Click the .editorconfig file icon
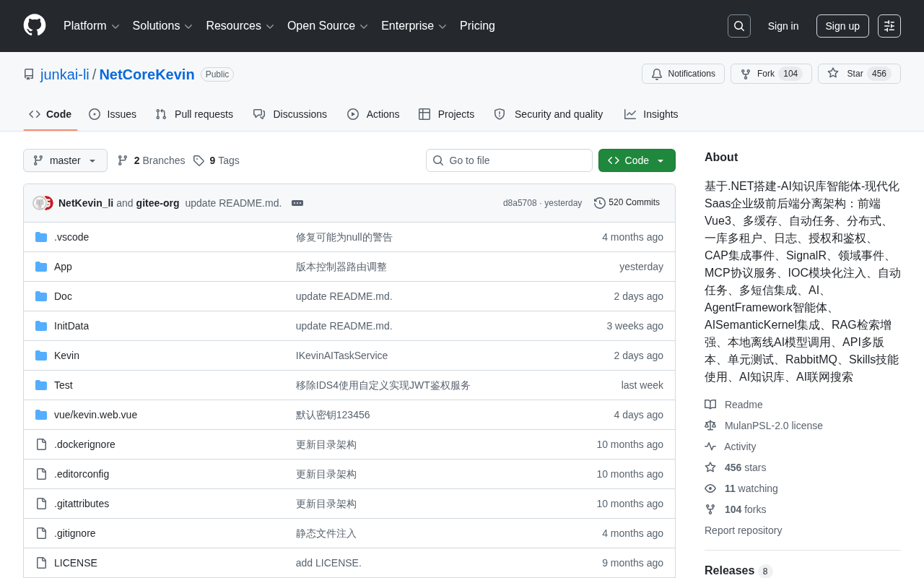 41,474
